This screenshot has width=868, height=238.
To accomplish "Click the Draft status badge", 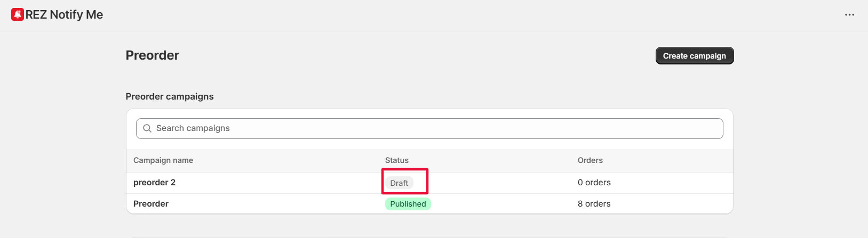I will pyautogui.click(x=399, y=183).
